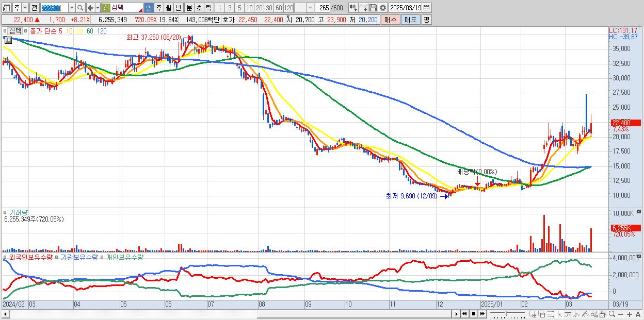Switch to weekly chart 주 period

click(x=158, y=8)
